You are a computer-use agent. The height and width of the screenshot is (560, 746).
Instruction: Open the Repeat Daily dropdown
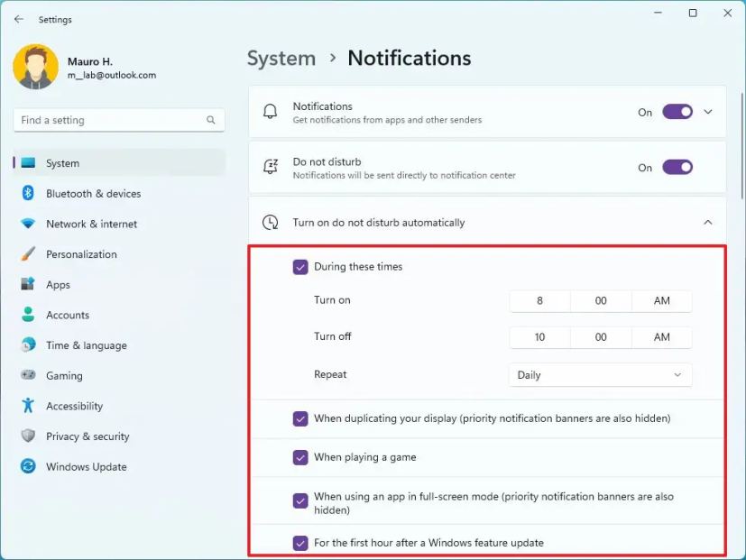point(600,375)
